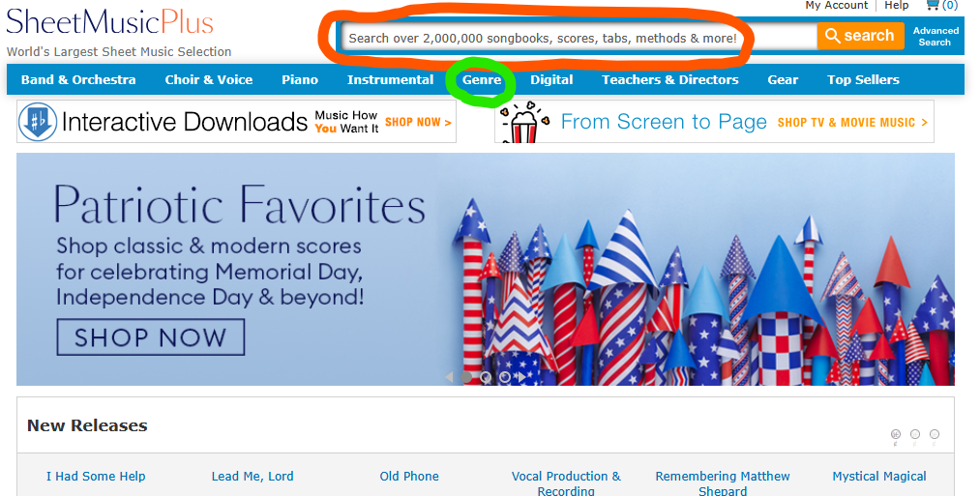980x496 pixels.
Task: Click the popcorn icon beside From Screen to Page
Action: tap(525, 123)
